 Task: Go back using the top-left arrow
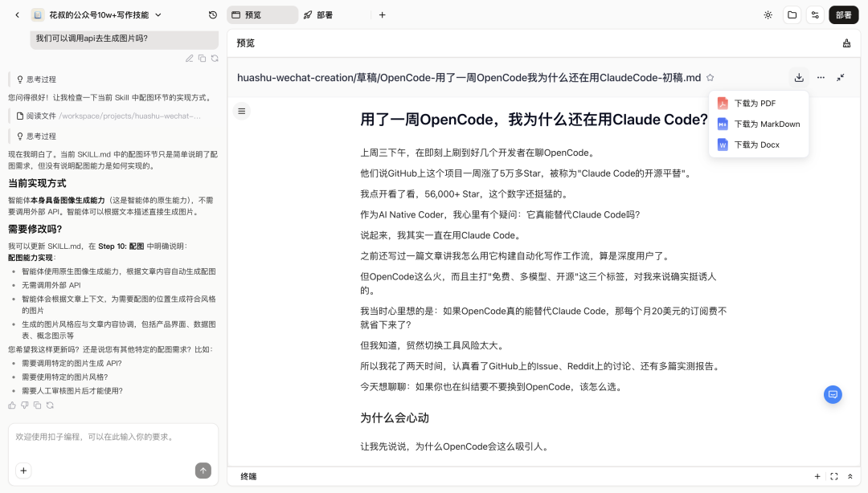pos(17,15)
